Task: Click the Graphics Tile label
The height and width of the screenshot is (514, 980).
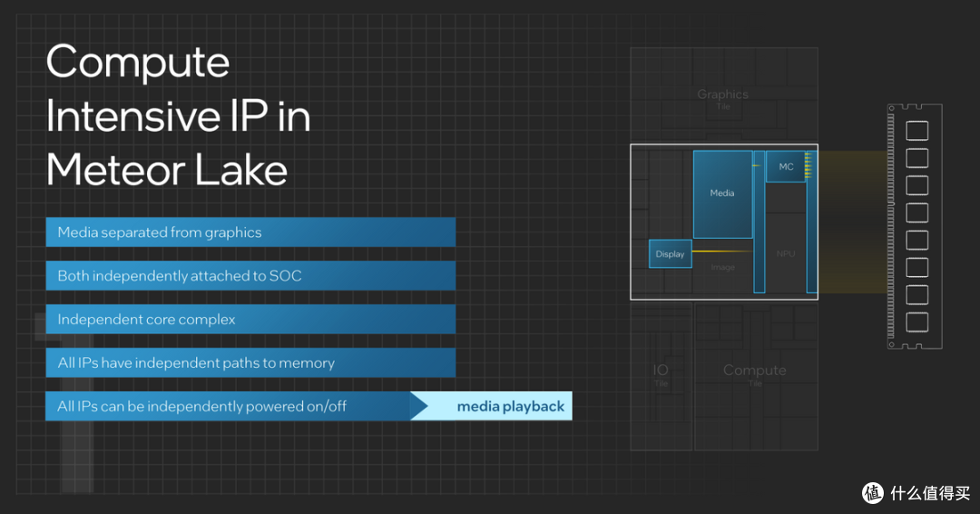Action: pos(723,98)
